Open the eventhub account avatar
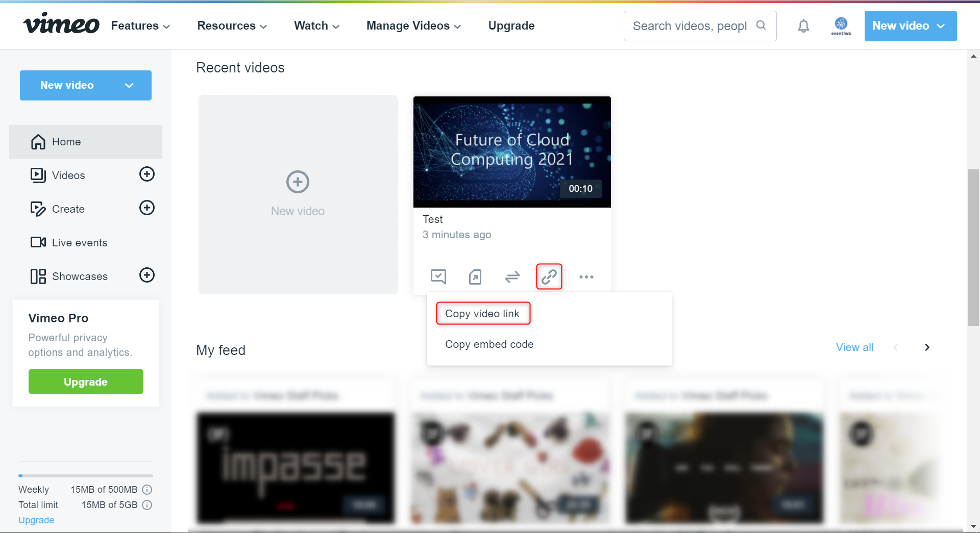The height and width of the screenshot is (533, 980). click(841, 26)
